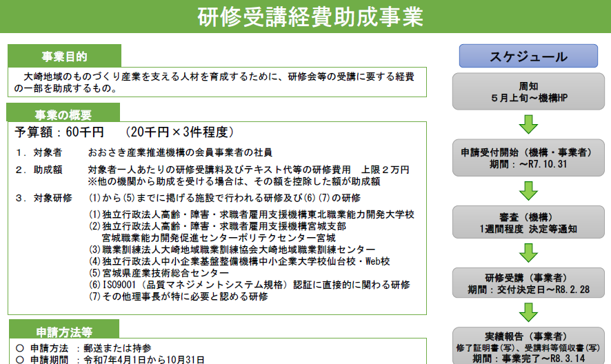This screenshot has height=364, width=611.
Task: Click the text 期間：事業完了～R8.3.14
Action: pyautogui.click(x=528, y=358)
